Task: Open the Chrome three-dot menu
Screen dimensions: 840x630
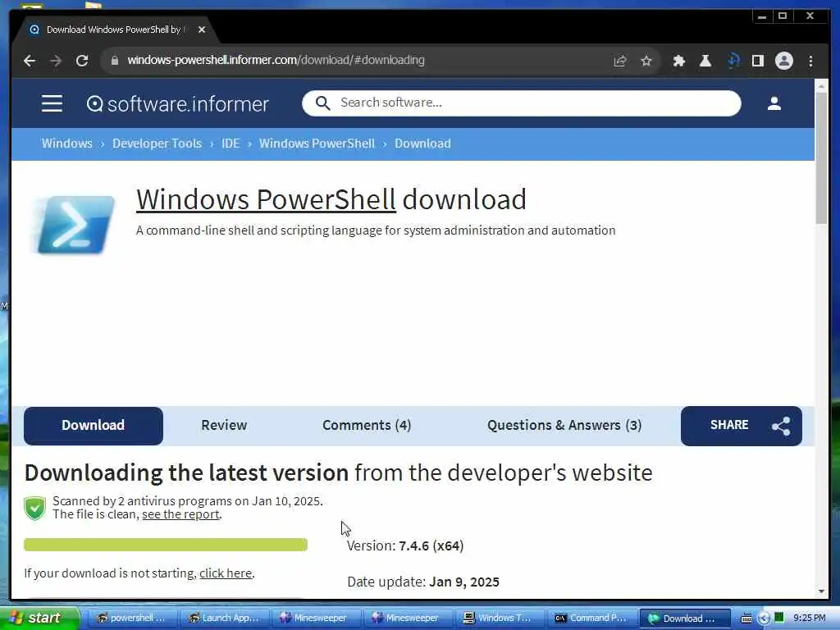Action: click(810, 61)
